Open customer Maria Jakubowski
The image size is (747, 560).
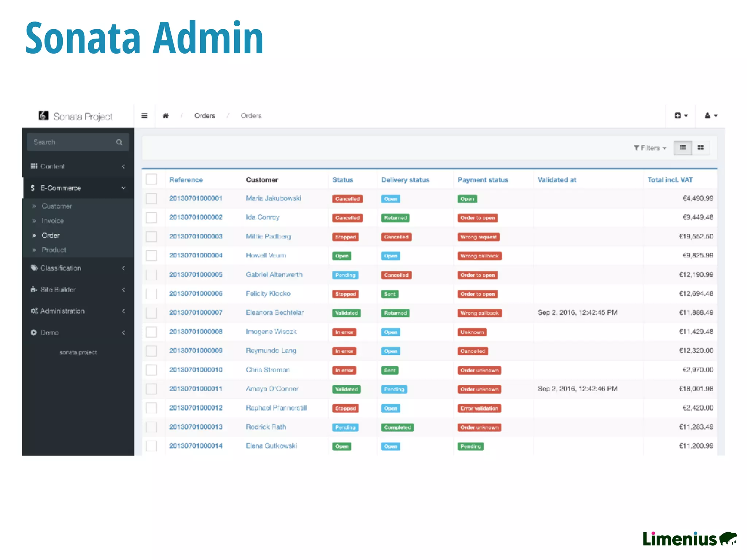click(274, 198)
